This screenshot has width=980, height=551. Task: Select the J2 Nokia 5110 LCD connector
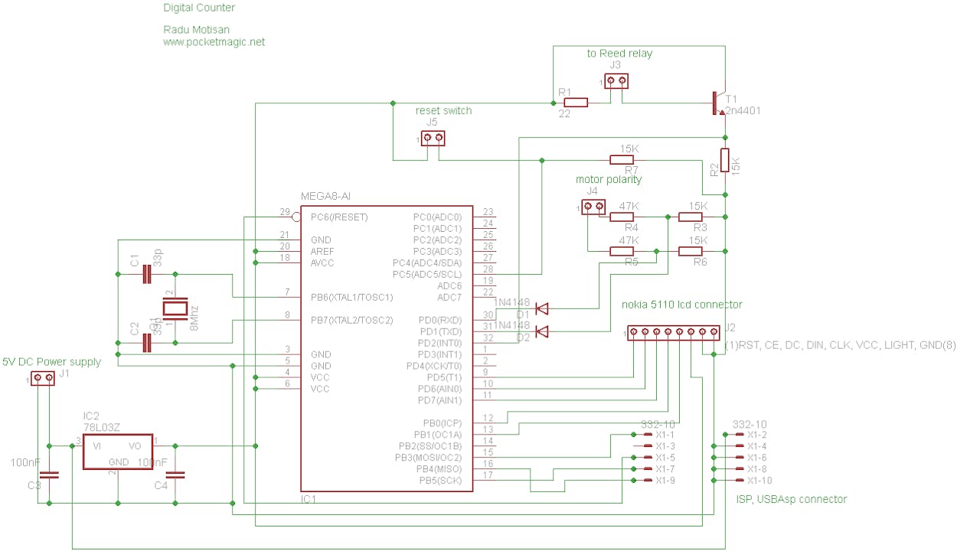674,333
